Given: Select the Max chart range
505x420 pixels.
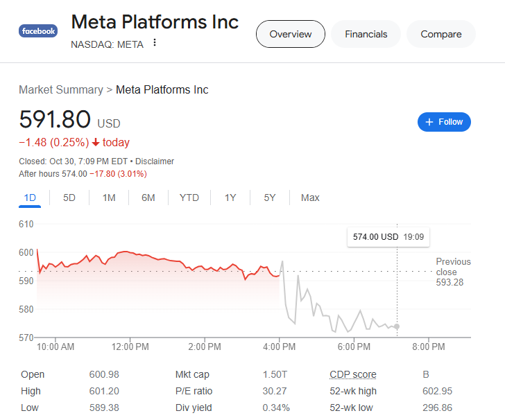Looking at the screenshot, I should coord(310,198).
